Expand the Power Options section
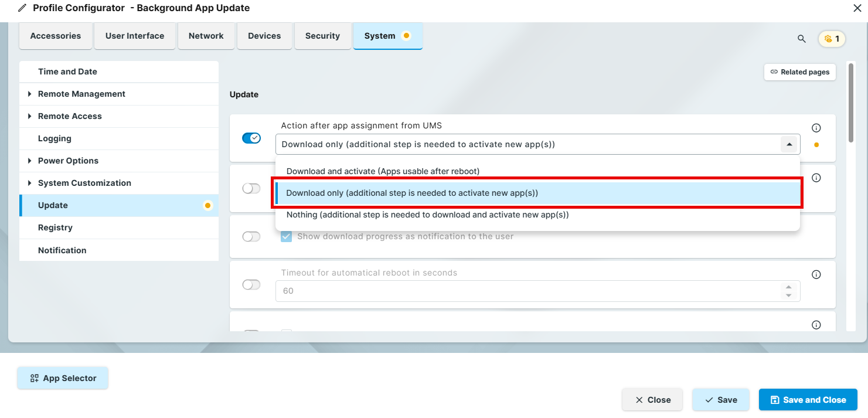Screen dimensions: 868x418 pos(30,161)
